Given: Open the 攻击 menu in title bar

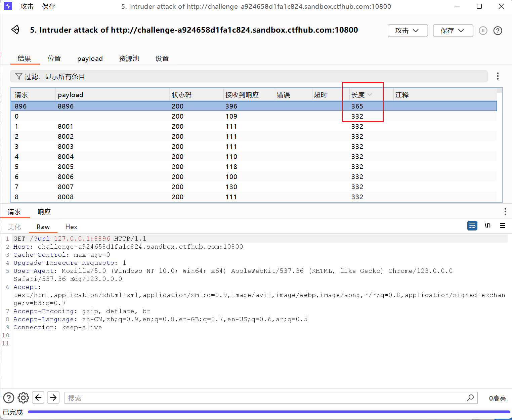Looking at the screenshot, I should tap(27, 6).
